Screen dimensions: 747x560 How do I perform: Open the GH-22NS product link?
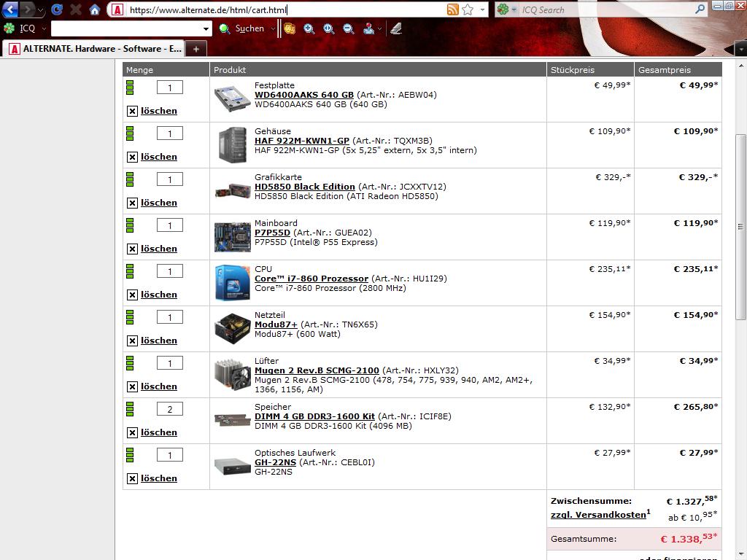[x=275, y=462]
